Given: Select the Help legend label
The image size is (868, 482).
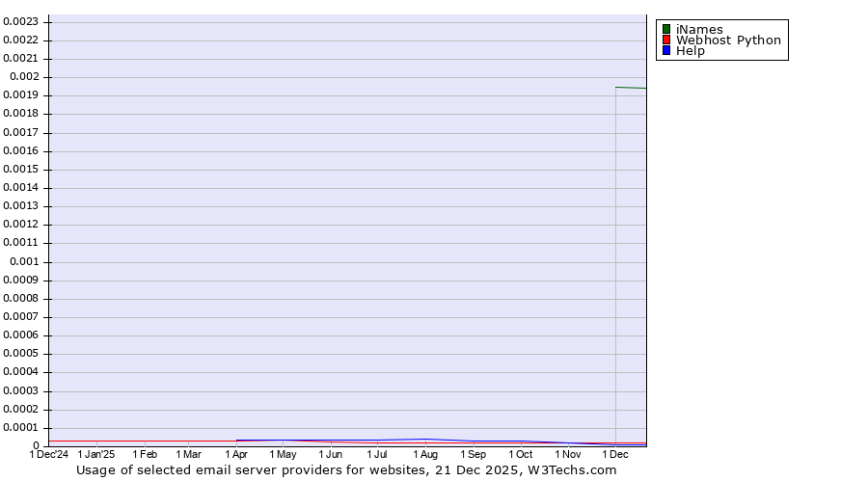Looking at the screenshot, I should 691,50.
